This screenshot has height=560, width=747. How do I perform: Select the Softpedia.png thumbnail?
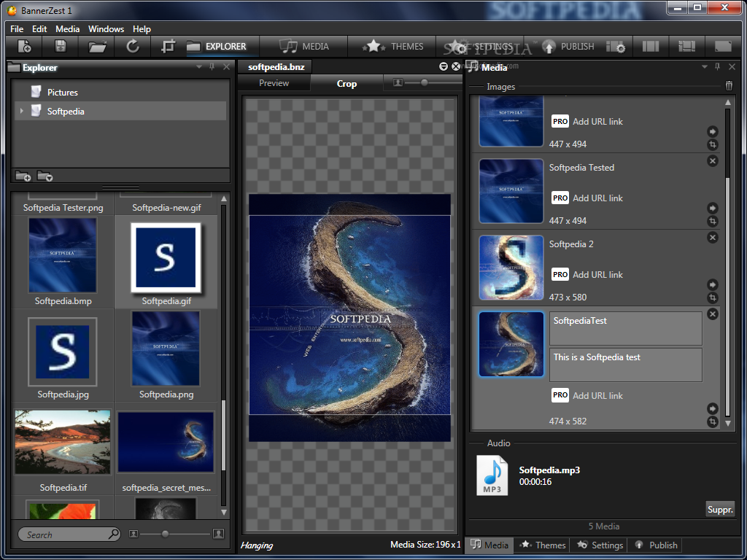166,349
